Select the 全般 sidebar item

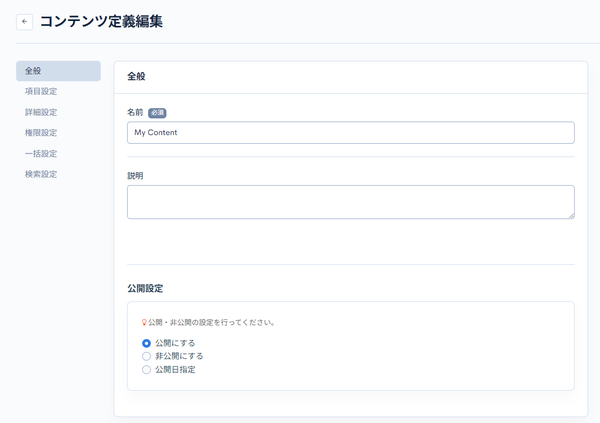58,71
